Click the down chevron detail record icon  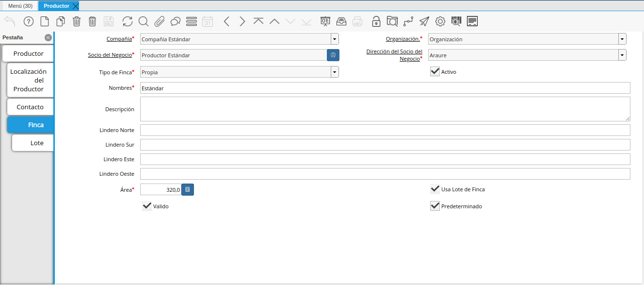click(x=290, y=21)
